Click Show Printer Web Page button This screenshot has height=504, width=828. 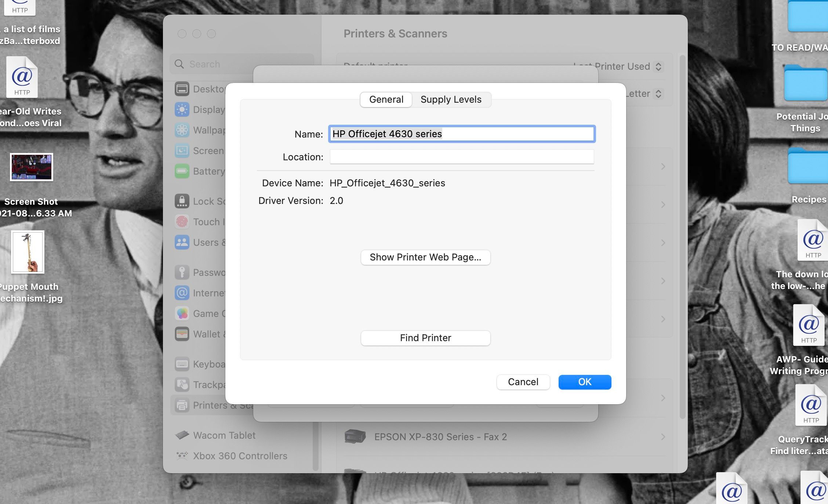pos(425,257)
